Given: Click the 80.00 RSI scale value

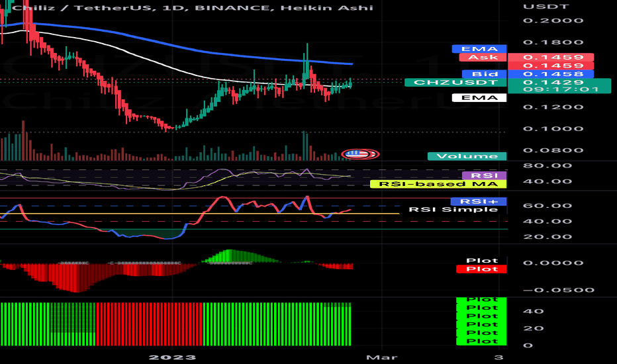Looking at the screenshot, I should tap(547, 165).
